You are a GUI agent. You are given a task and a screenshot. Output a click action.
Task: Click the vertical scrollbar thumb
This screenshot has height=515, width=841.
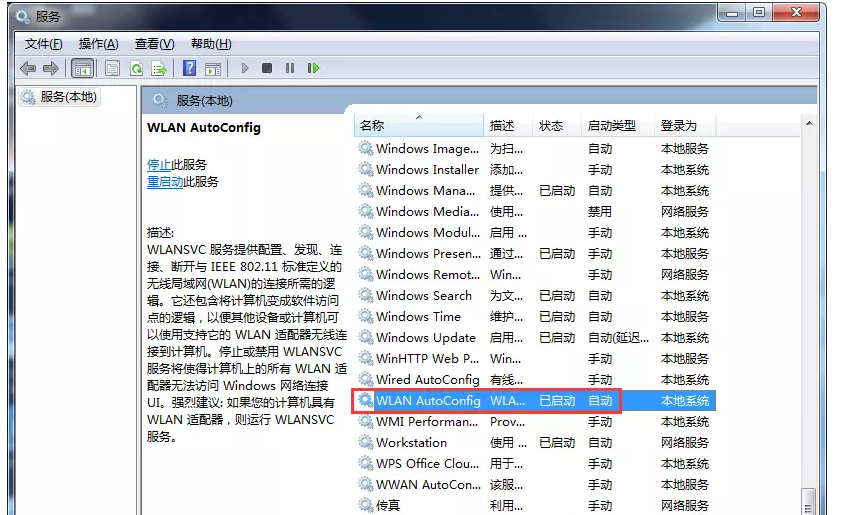coord(809,501)
